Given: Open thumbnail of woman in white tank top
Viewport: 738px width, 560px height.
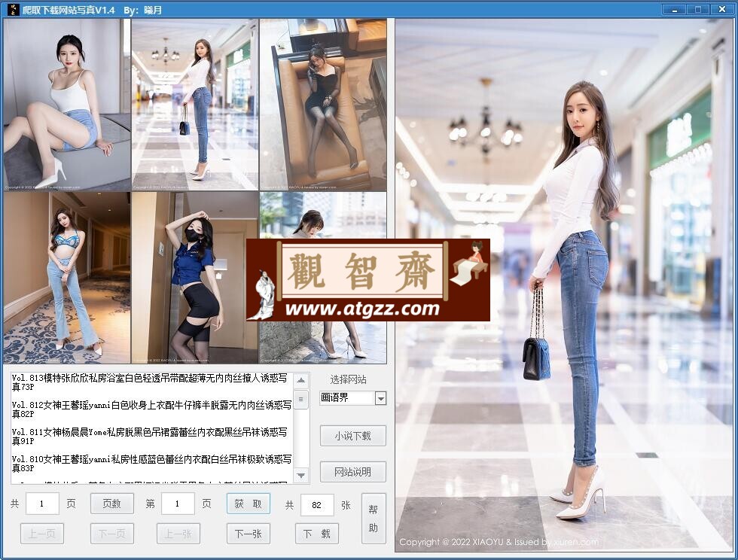Looking at the screenshot, I should click(67, 105).
